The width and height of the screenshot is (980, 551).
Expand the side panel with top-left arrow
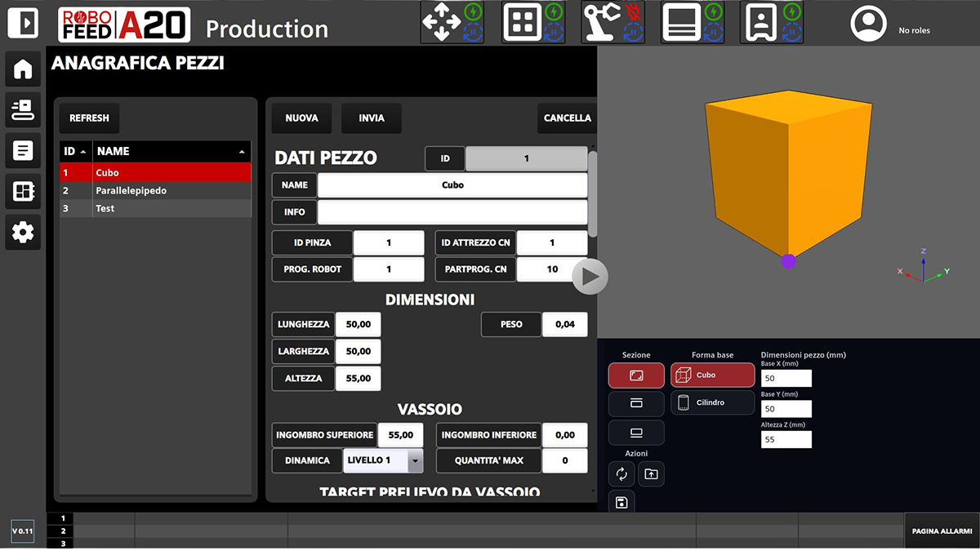23,23
